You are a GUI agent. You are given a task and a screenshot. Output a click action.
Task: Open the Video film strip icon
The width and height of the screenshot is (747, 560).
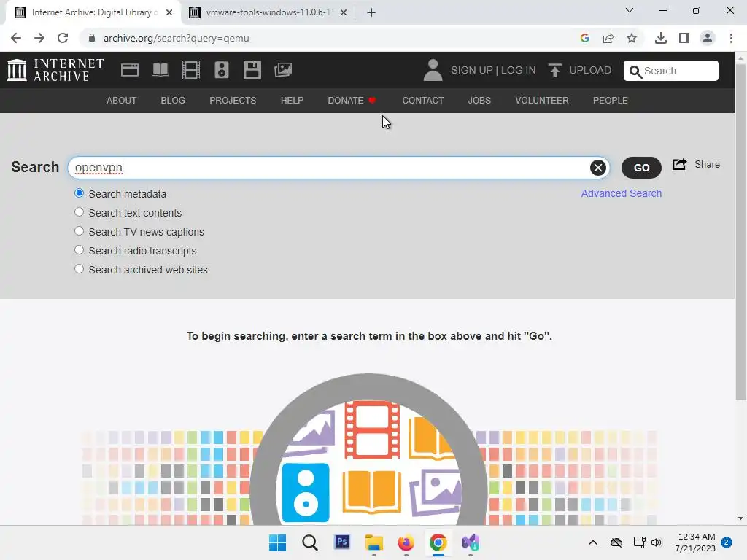pos(190,70)
